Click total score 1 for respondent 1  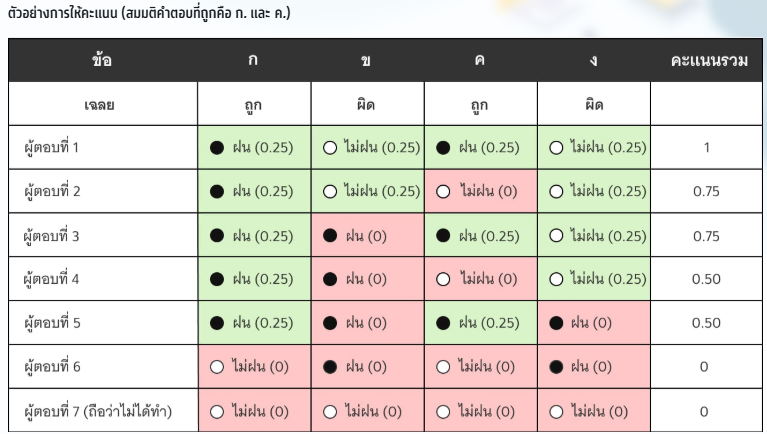pos(706,148)
